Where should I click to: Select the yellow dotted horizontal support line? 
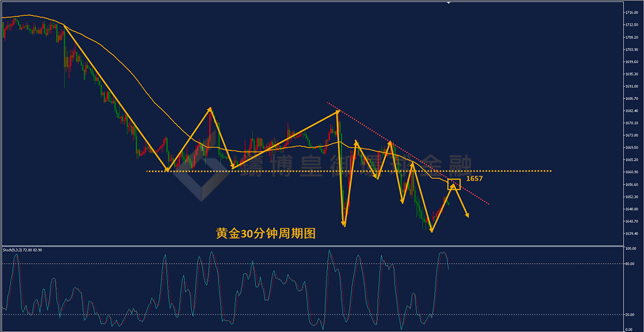point(349,171)
